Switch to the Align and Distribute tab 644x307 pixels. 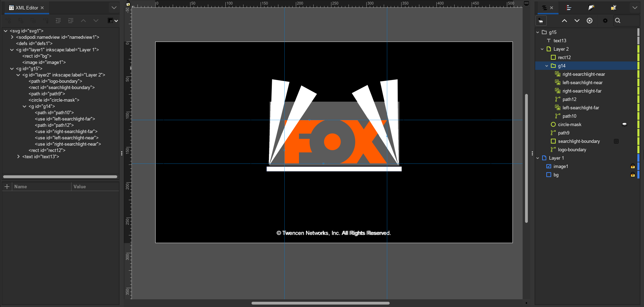(x=569, y=8)
